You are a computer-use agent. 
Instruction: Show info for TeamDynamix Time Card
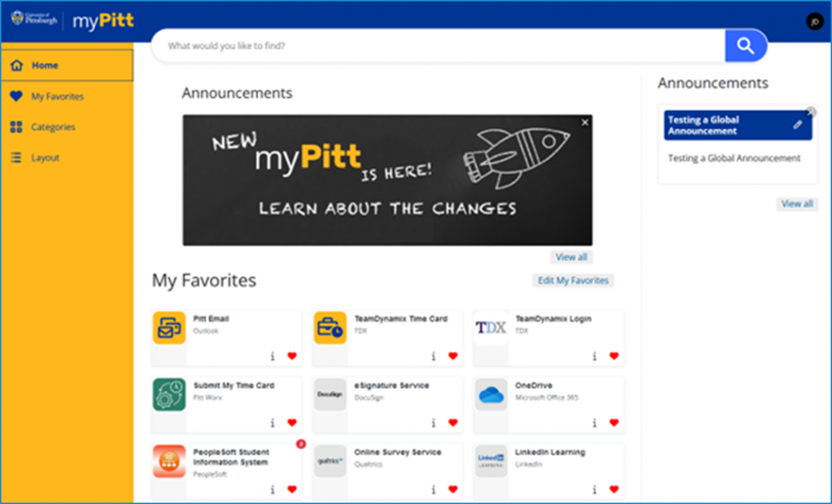[433, 356]
